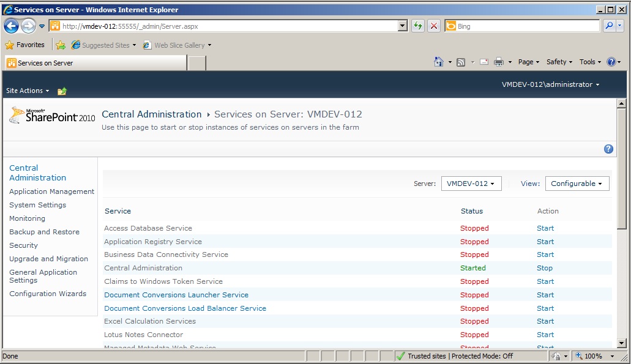Click the Back navigation arrow
Image resolution: width=631 pixels, height=364 pixels.
[x=11, y=26]
